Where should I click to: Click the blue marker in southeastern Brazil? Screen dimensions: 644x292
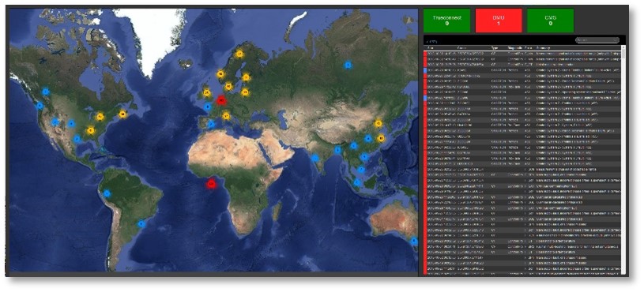click(141, 224)
